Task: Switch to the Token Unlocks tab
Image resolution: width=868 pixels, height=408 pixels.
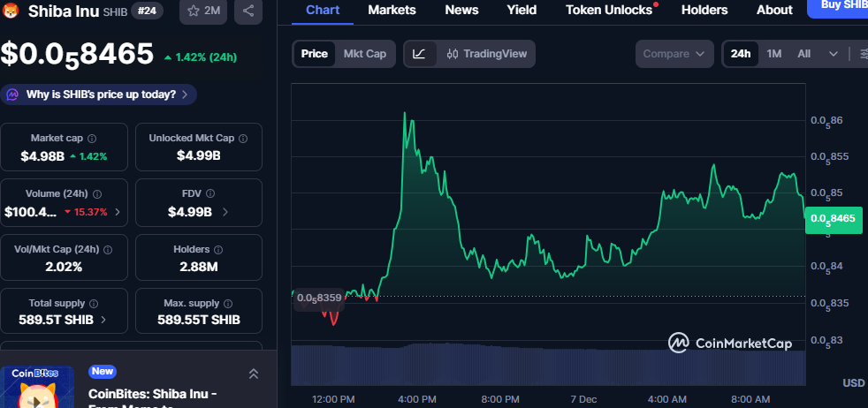Action: pos(611,10)
